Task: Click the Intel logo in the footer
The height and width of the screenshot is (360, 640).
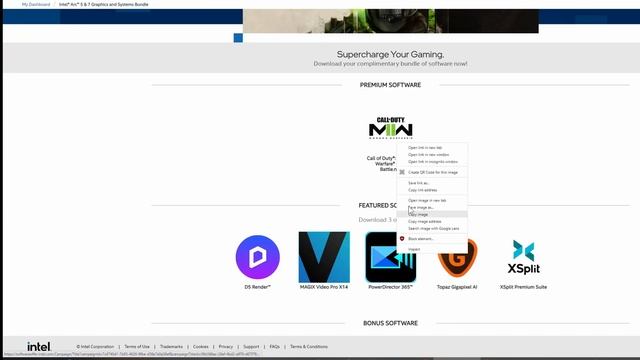Action: pyautogui.click(x=39, y=347)
